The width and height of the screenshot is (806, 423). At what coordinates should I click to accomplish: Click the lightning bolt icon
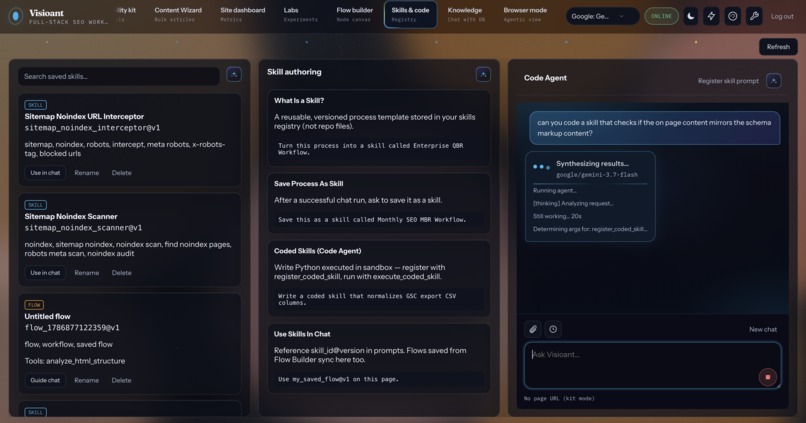click(711, 16)
